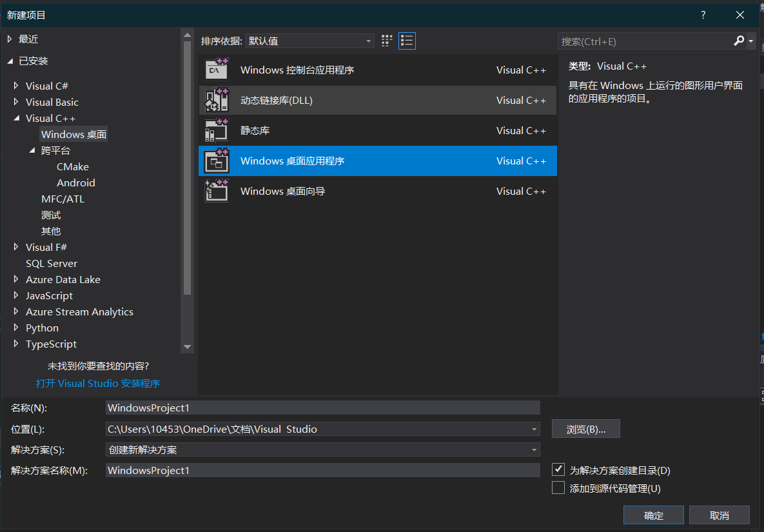Click the tree scrollbar up arrow
The height and width of the screenshot is (532, 764).
[x=187, y=35]
